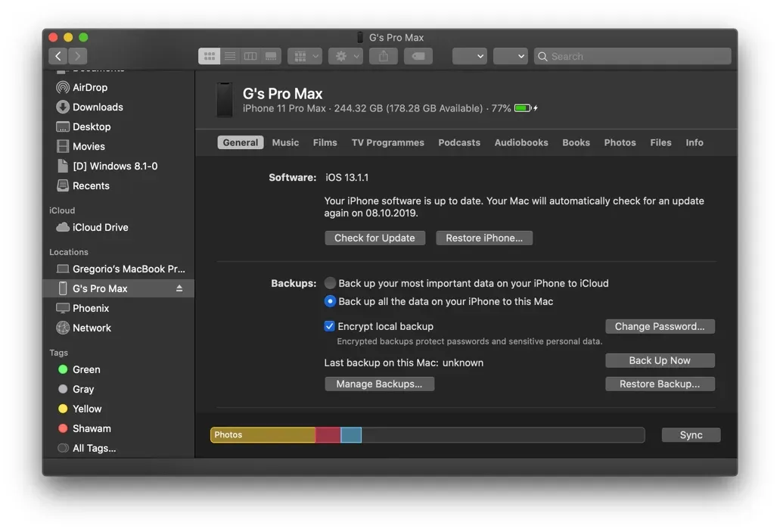Image resolution: width=780 pixels, height=532 pixels.
Task: Click the Share icon in the toolbar
Action: (x=383, y=55)
